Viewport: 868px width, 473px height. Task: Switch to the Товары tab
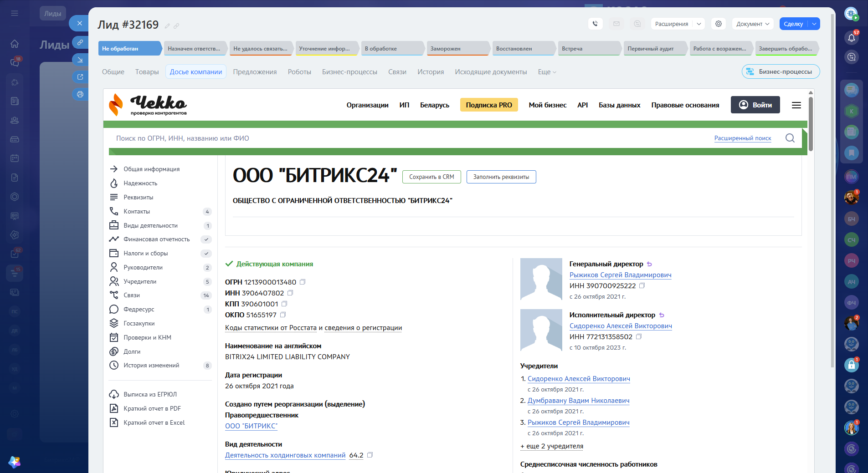tap(147, 72)
